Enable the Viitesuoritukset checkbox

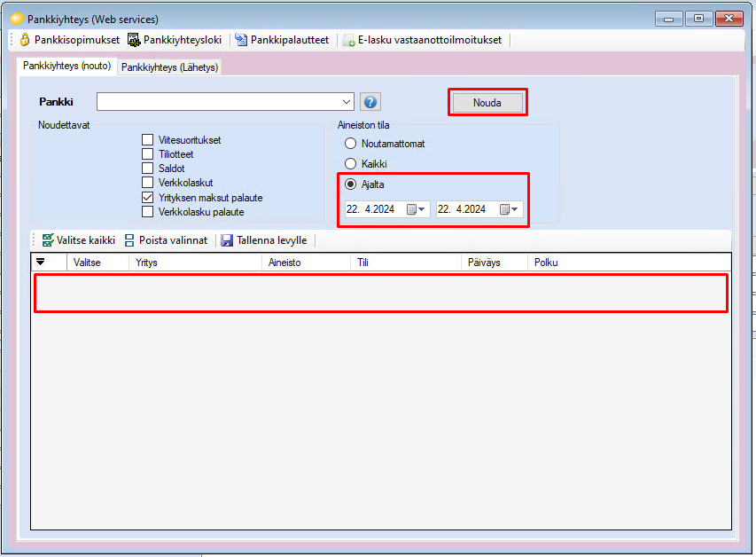coord(148,140)
